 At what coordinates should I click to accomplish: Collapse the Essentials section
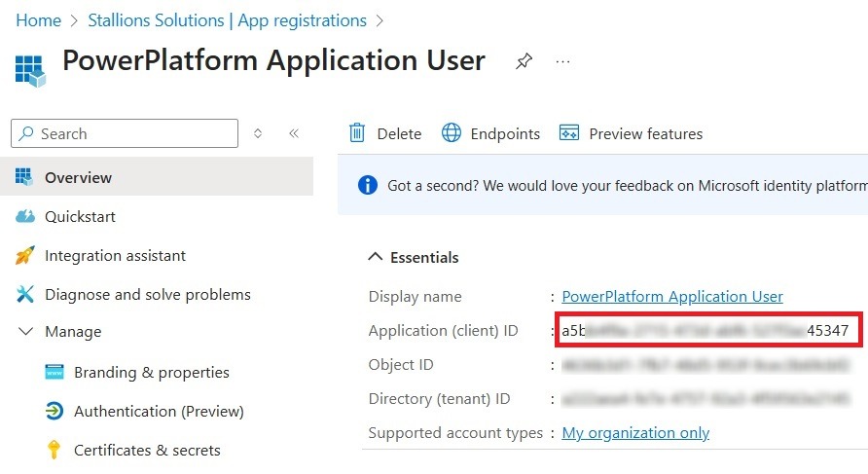[375, 257]
